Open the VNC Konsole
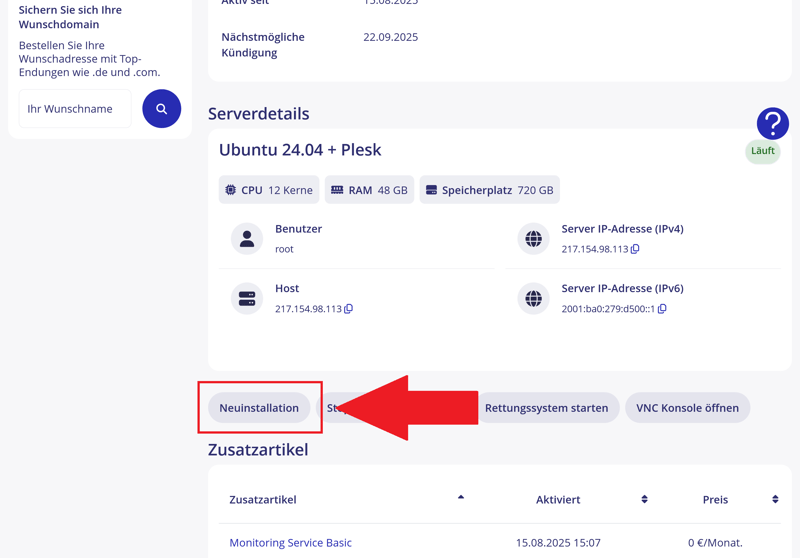The height and width of the screenshot is (558, 800). (687, 408)
